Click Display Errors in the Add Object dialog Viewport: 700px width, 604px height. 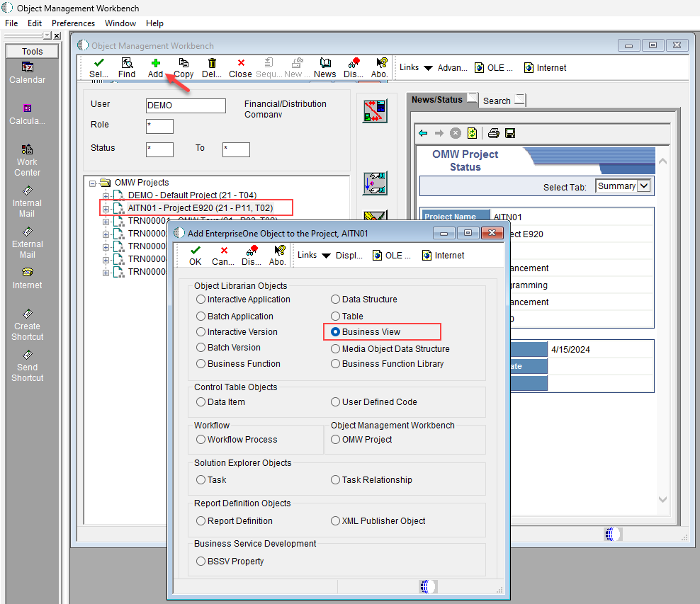coord(252,256)
